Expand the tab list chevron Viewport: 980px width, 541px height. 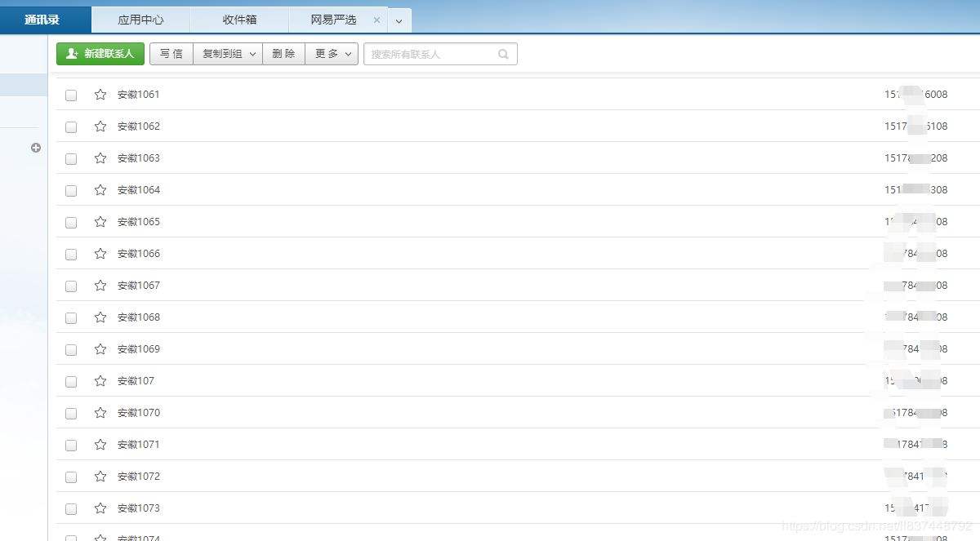coord(399,20)
